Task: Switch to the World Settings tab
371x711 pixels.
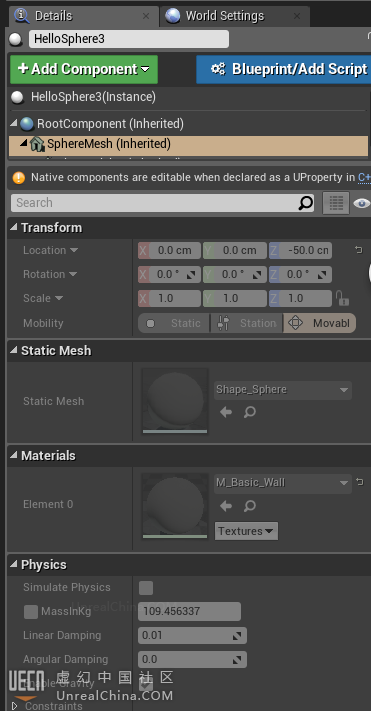Action: [235, 16]
